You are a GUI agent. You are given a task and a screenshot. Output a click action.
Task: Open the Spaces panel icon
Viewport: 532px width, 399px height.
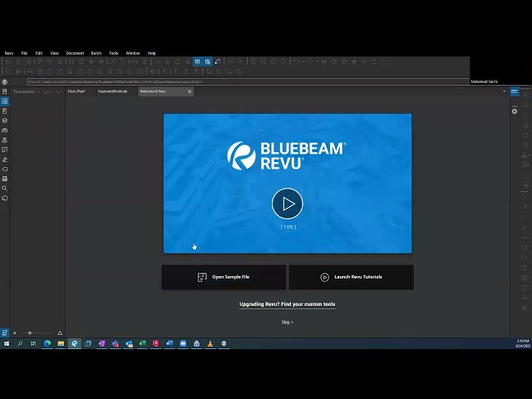click(5, 150)
